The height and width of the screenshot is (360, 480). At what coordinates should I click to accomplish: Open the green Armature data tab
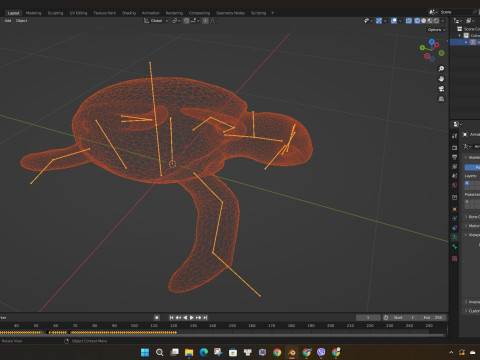tap(454, 237)
